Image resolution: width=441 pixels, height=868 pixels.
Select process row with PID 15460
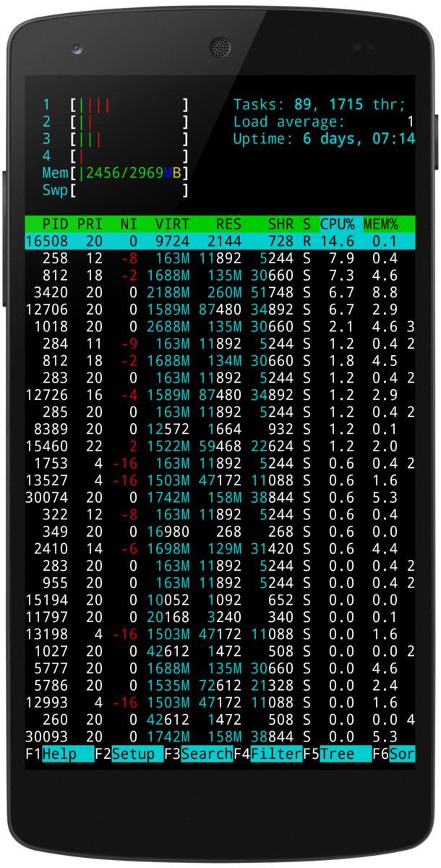click(217, 446)
